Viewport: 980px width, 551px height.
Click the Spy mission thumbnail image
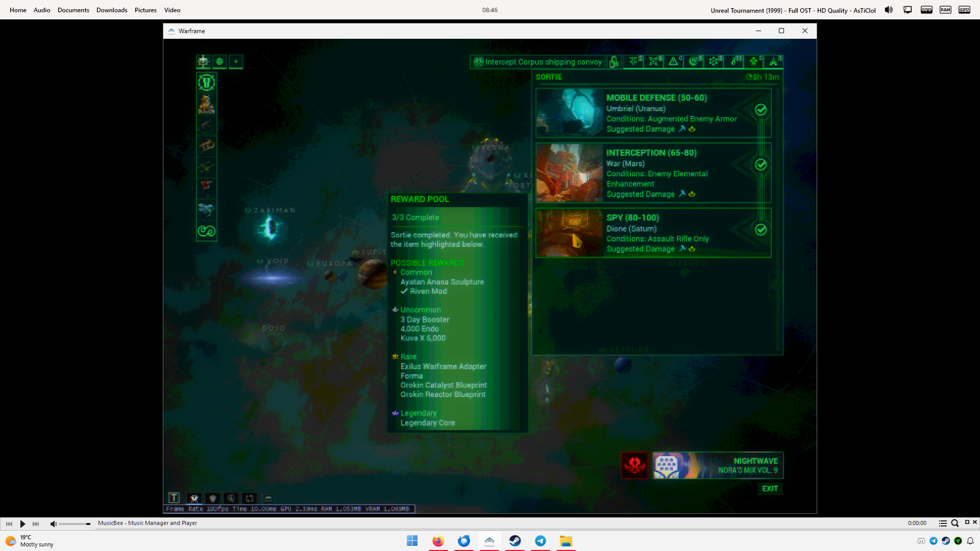click(x=570, y=233)
